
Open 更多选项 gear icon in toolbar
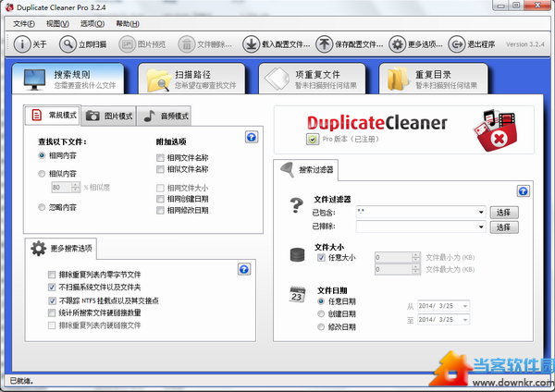pyautogui.click(x=397, y=44)
